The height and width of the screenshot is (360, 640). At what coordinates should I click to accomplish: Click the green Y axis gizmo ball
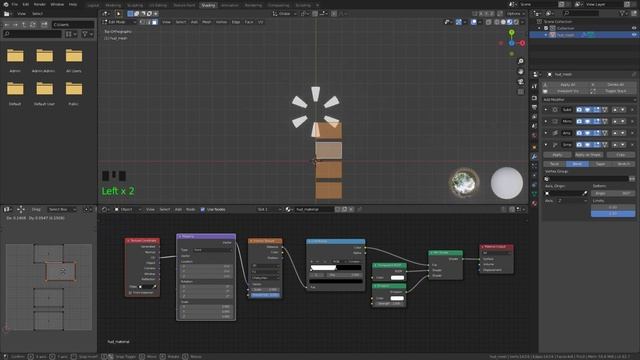pyautogui.click(x=511, y=33)
